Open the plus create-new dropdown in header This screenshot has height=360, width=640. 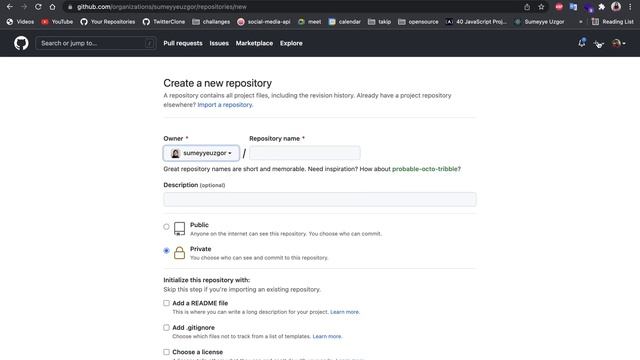[599, 43]
